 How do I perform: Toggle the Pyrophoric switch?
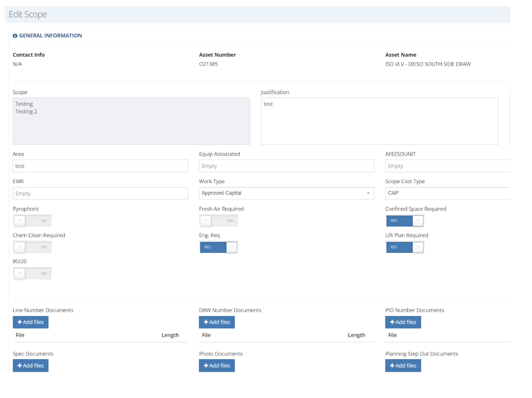coord(32,221)
